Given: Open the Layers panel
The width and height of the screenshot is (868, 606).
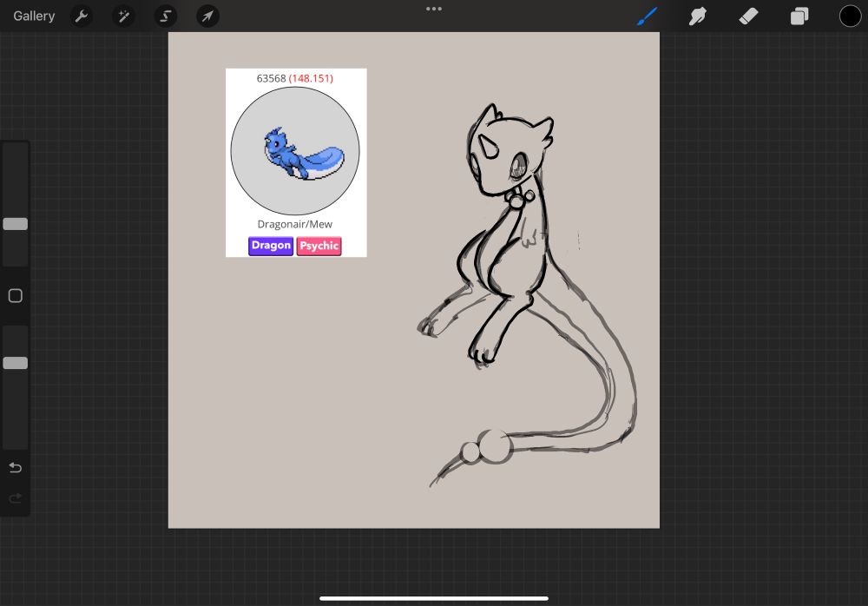Looking at the screenshot, I should pos(799,16).
